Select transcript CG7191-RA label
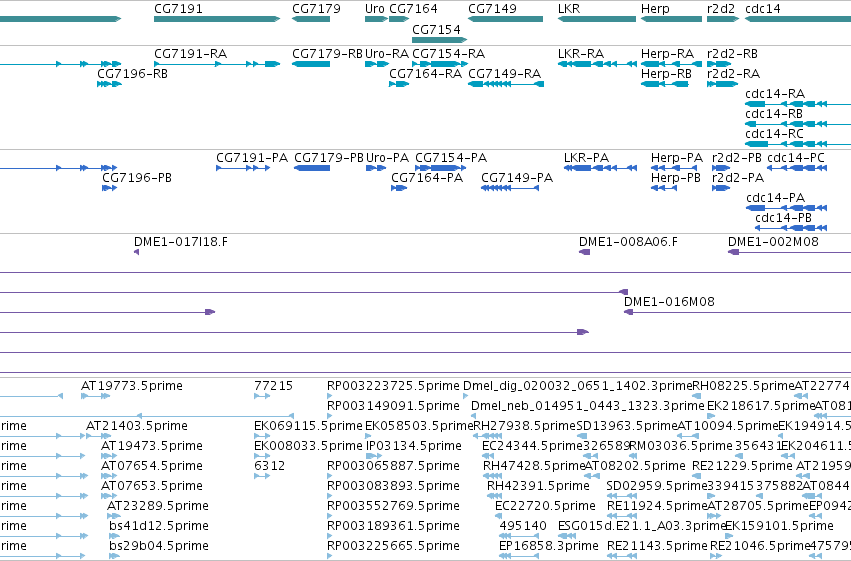This screenshot has width=851, height=561. click(x=190, y=54)
